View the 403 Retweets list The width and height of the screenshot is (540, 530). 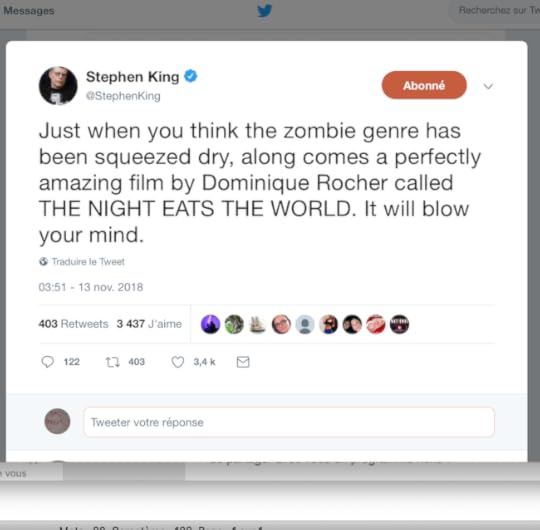coord(73,324)
